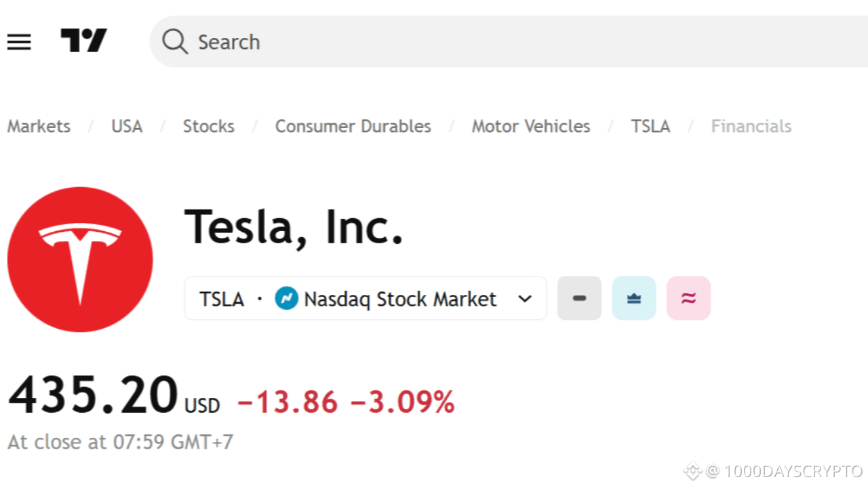
Task: Click the Tesla company logo
Action: coord(80,259)
